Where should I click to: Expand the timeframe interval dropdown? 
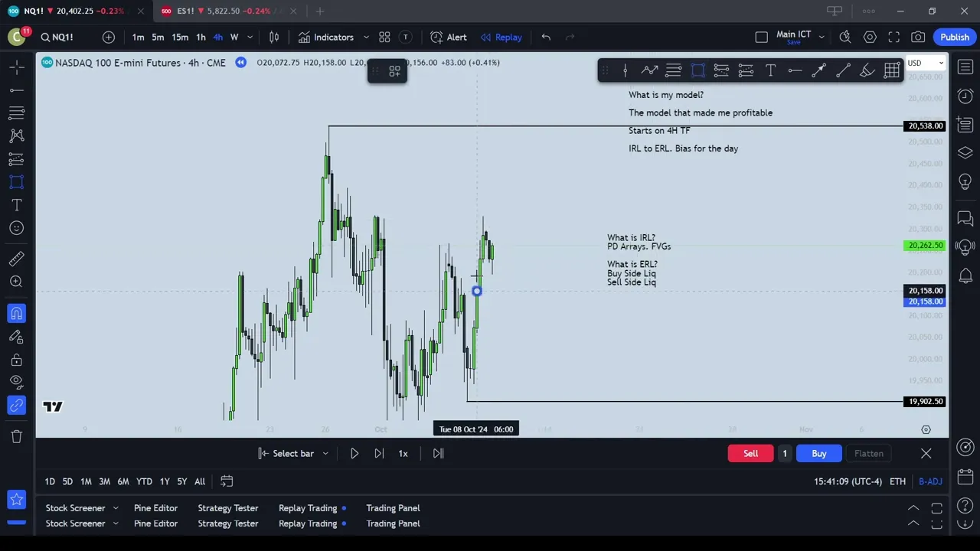[250, 37]
